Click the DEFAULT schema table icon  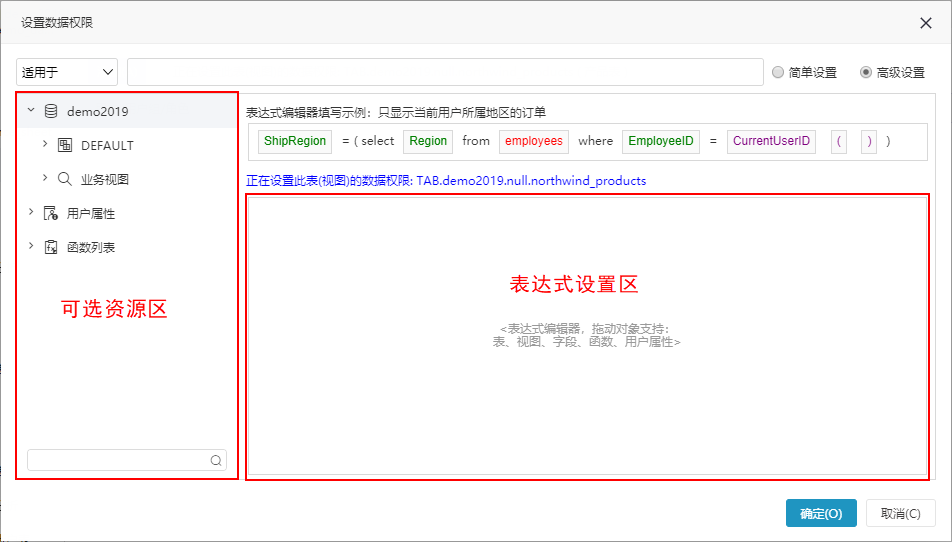point(65,145)
